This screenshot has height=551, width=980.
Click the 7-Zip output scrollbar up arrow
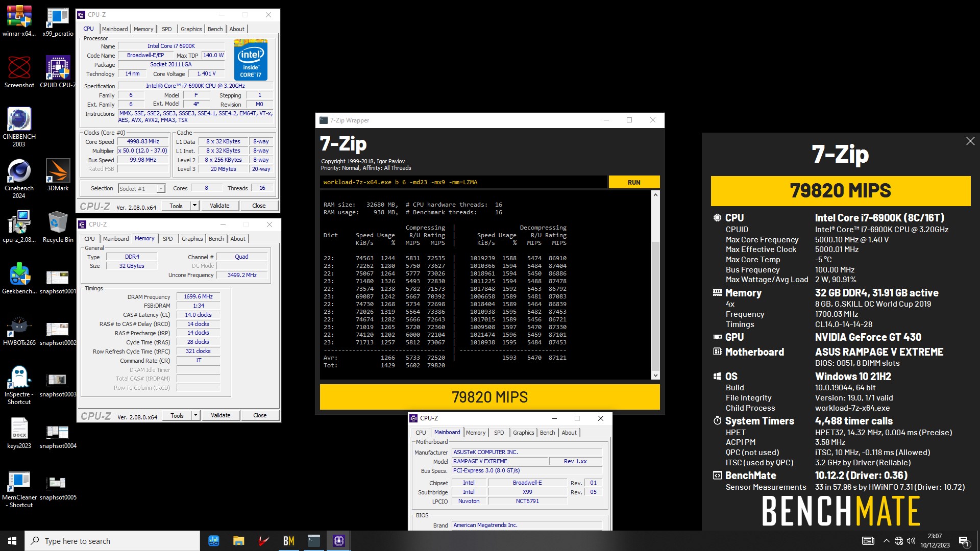coord(655,195)
